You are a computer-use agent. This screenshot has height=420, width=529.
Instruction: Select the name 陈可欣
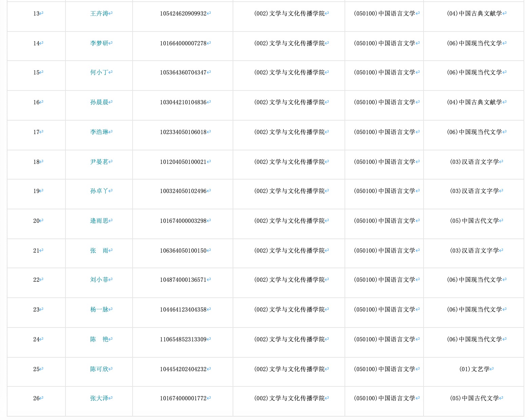99,369
